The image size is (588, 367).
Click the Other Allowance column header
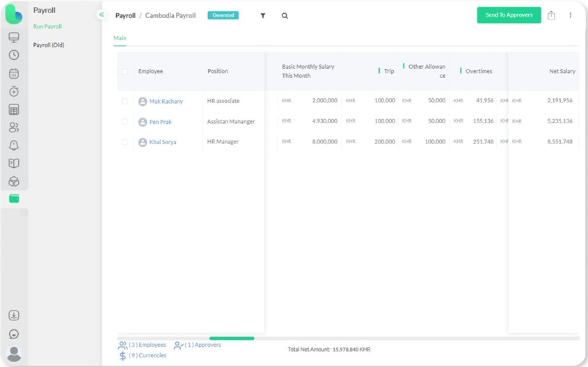pos(427,71)
